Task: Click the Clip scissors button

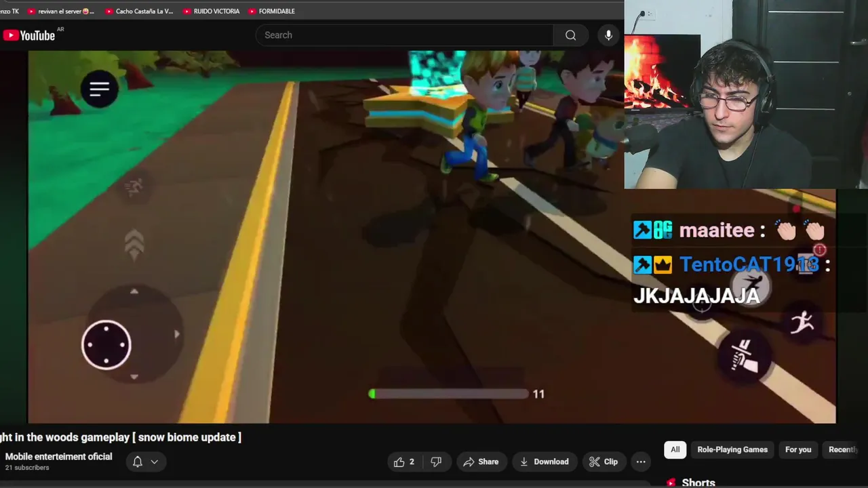Action: click(604, 462)
